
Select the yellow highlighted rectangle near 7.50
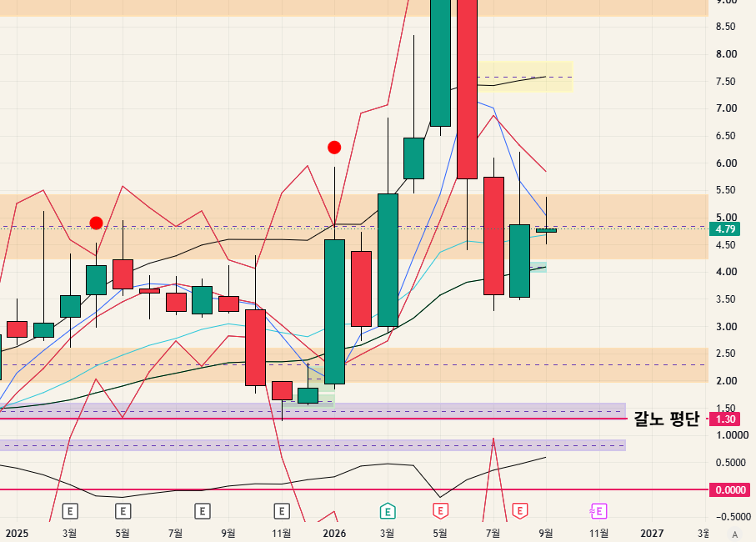[524, 77]
